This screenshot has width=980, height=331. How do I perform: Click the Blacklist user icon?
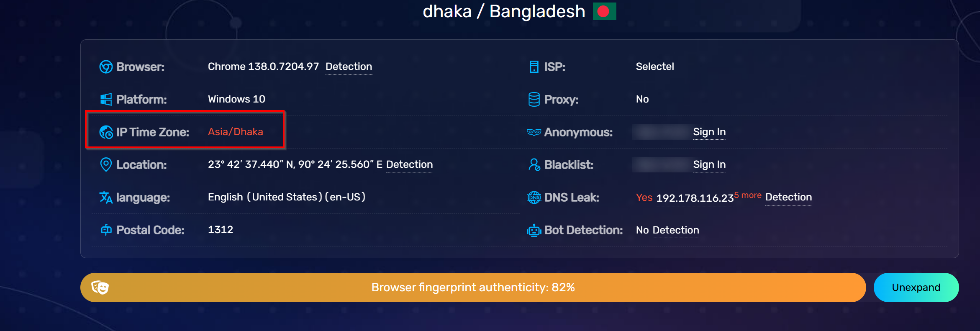pyautogui.click(x=534, y=165)
